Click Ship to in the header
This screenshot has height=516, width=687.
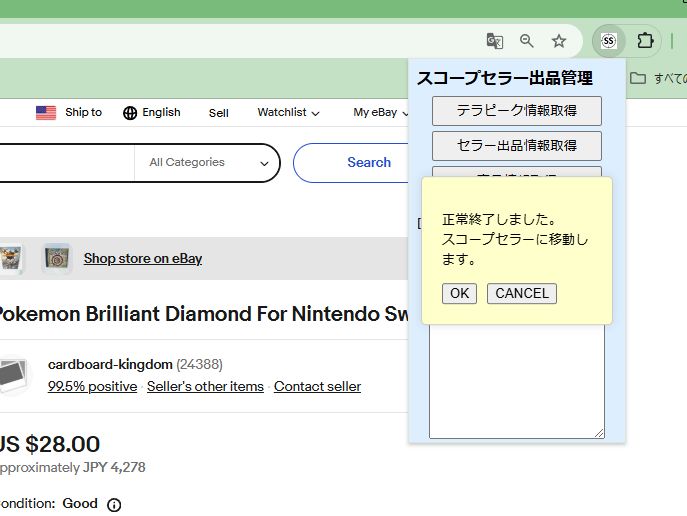click(83, 112)
